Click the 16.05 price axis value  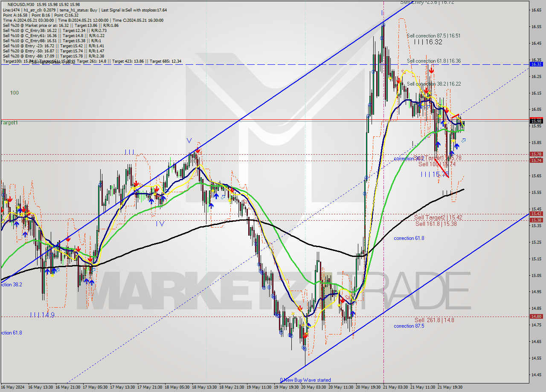(536, 109)
